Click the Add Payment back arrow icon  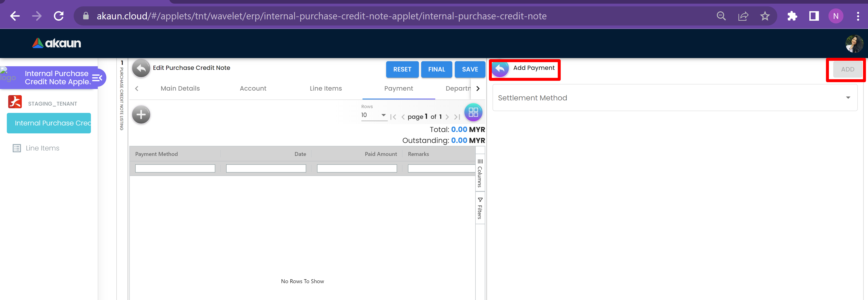click(x=500, y=69)
